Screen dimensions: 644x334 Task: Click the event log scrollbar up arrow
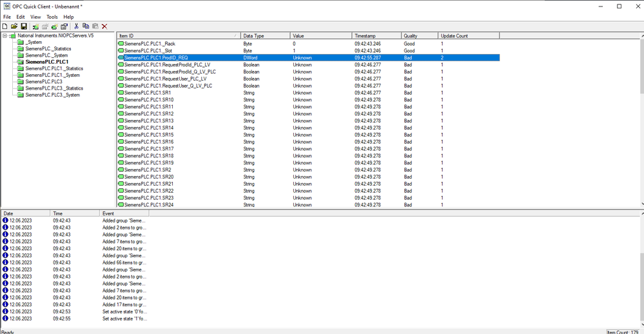[x=641, y=213]
